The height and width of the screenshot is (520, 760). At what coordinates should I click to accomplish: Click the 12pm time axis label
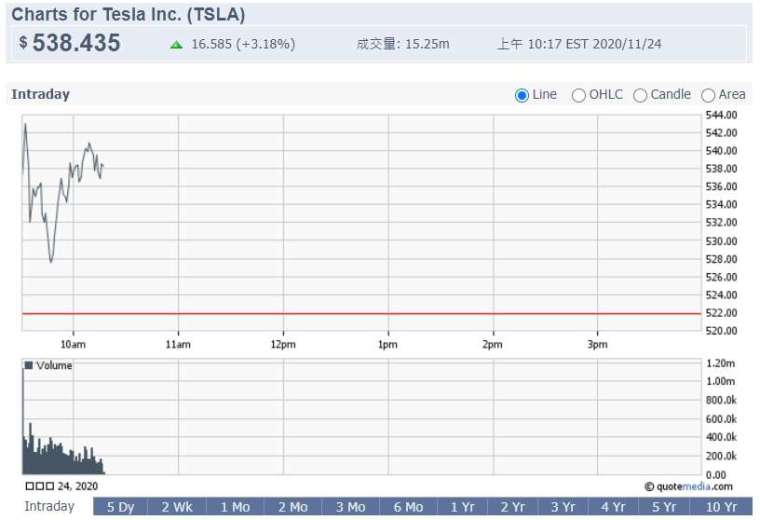[x=283, y=345]
